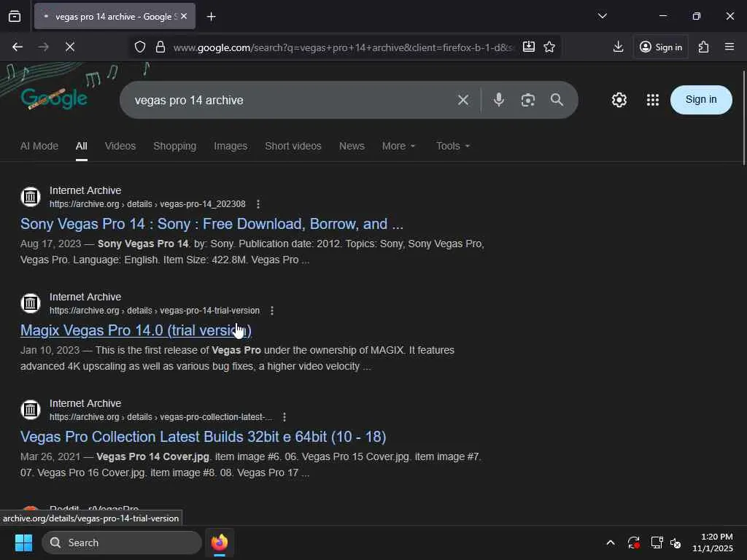Close the vegas pro 14 archive tab
The width and height of the screenshot is (747, 560).
point(184,16)
